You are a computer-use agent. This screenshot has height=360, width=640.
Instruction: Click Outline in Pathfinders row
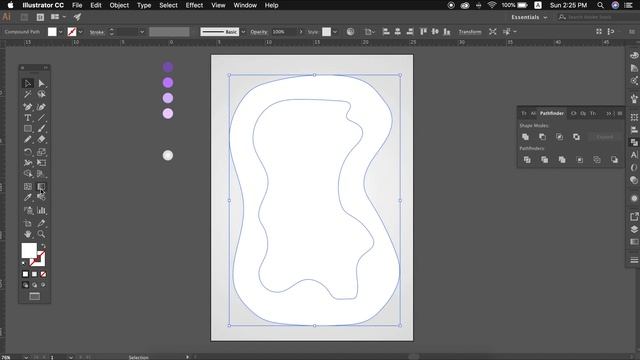(597, 160)
